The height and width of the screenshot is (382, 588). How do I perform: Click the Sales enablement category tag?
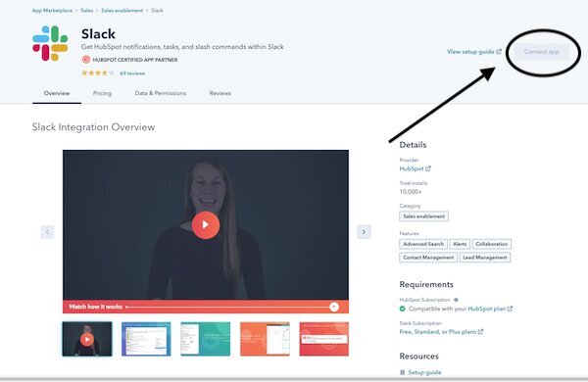[423, 216]
